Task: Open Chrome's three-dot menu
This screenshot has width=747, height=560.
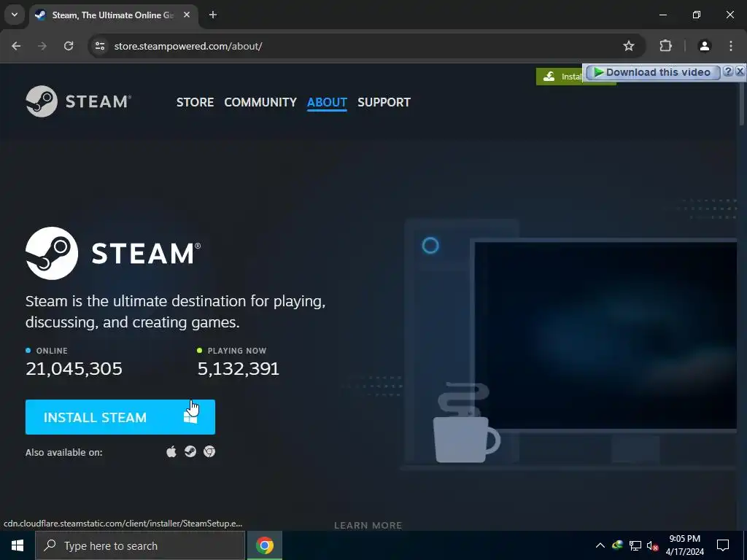Action: point(731,46)
